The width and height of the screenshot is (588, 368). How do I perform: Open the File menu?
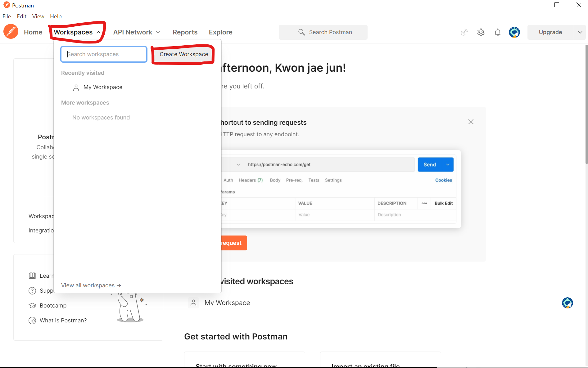7,16
